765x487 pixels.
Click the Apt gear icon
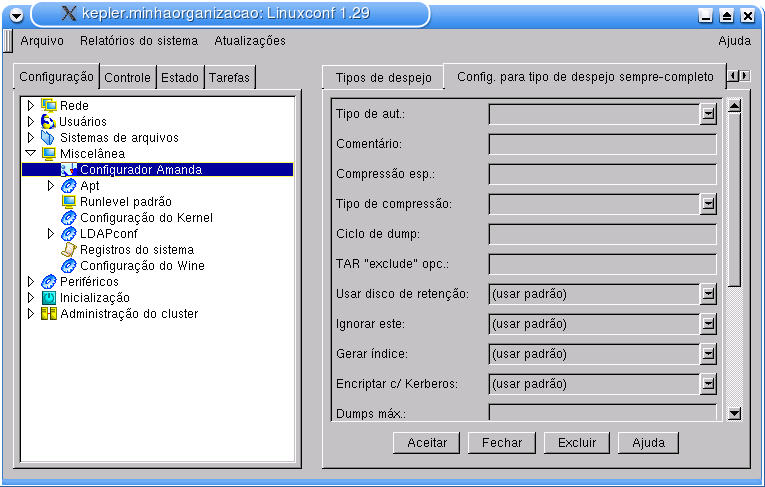tap(69, 186)
